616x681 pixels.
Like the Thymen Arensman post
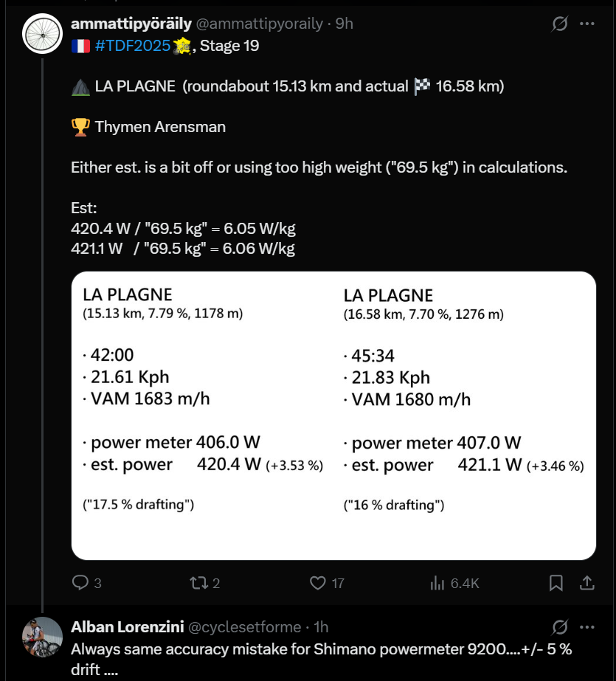(318, 583)
